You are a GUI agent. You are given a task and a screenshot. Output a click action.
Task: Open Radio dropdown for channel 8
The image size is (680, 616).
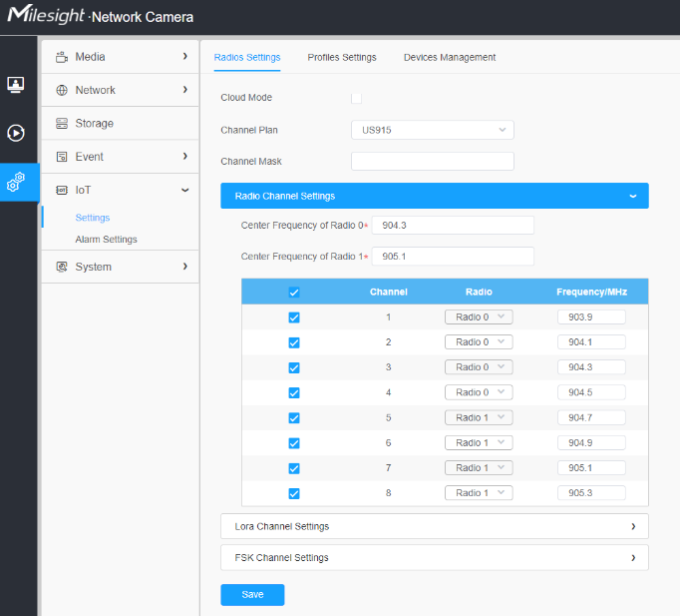click(479, 493)
